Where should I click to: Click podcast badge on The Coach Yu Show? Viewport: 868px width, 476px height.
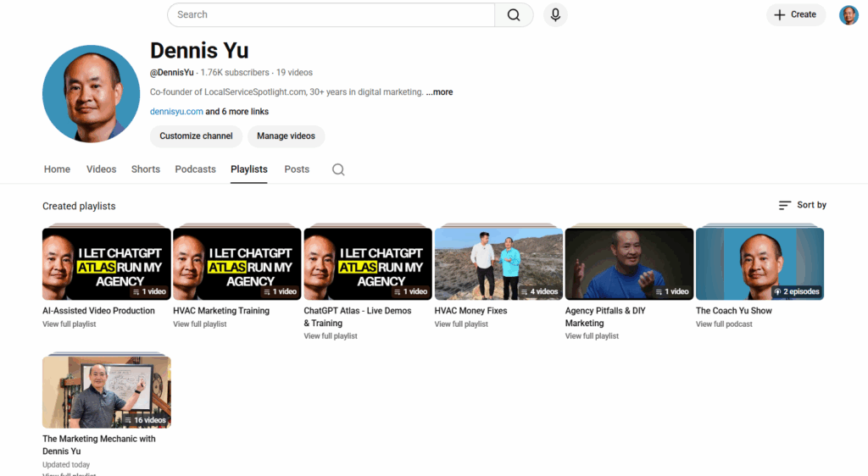point(796,291)
